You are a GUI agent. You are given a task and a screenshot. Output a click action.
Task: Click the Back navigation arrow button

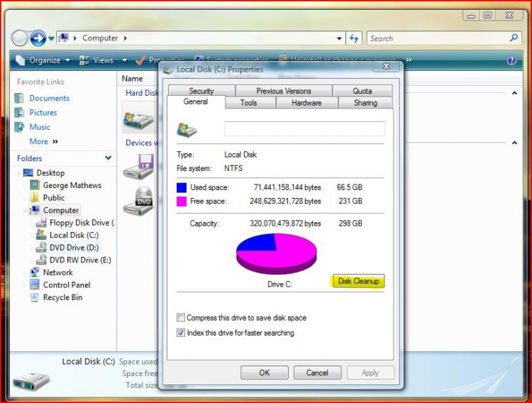pyautogui.click(x=20, y=38)
